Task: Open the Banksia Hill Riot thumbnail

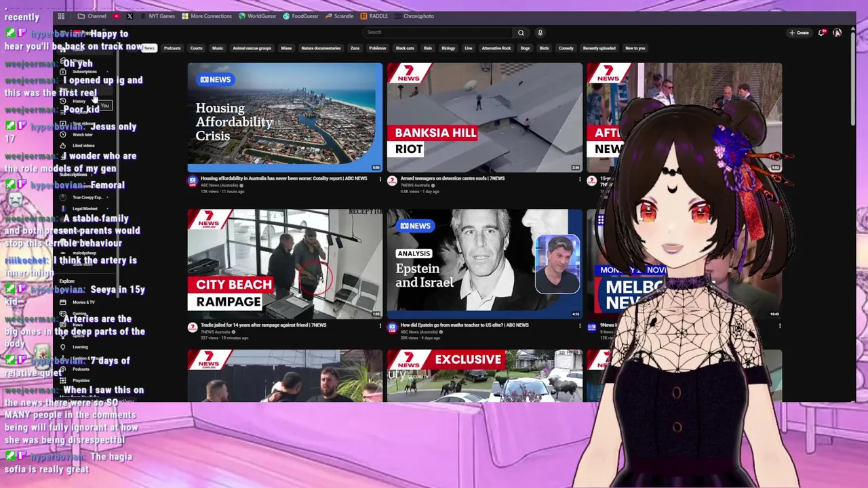Action: [x=484, y=118]
